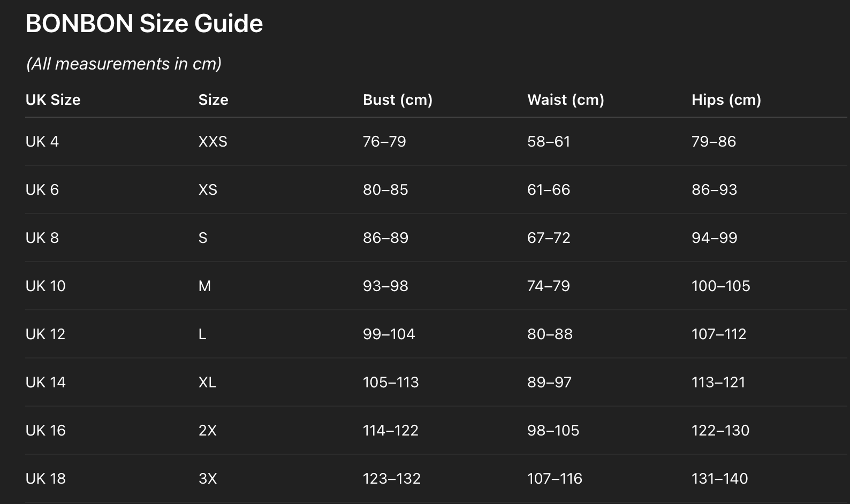
Task: Select the UK 4 row label
Action: click(42, 142)
